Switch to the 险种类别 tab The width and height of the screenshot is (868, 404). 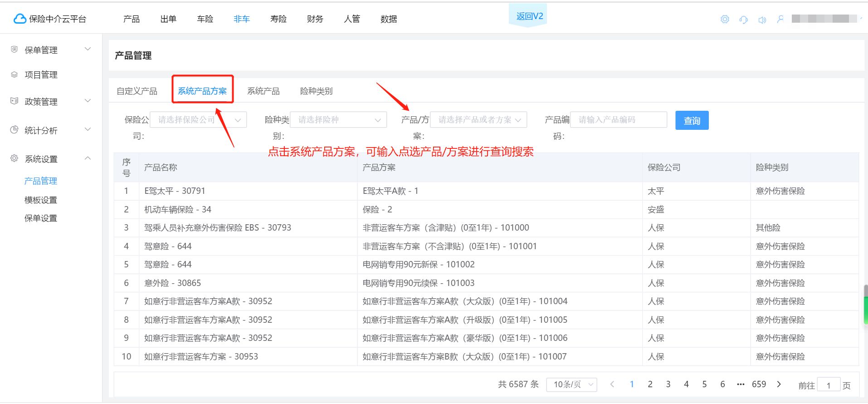point(317,91)
